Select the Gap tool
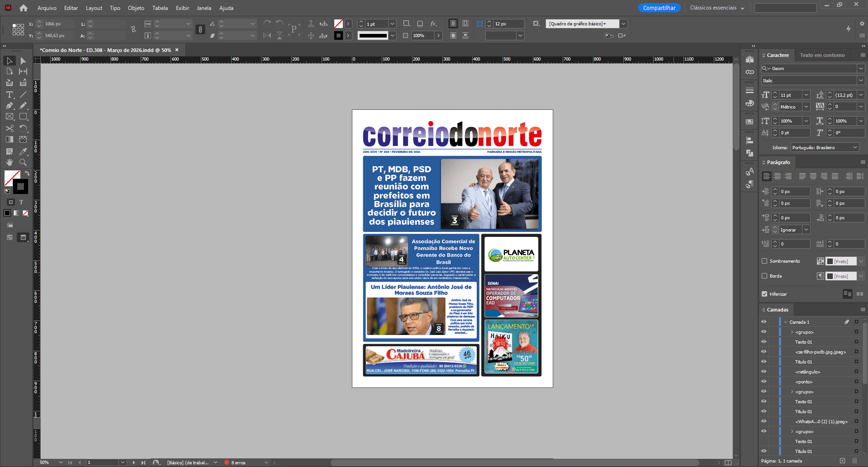This screenshot has width=868, height=467. coord(23,71)
